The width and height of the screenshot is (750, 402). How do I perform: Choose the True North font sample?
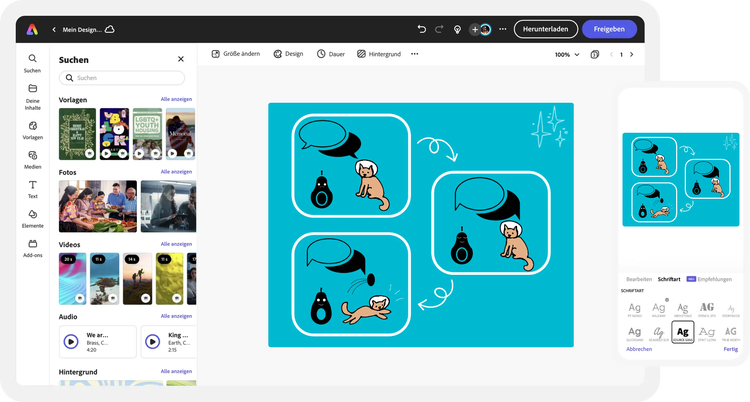[731, 333]
